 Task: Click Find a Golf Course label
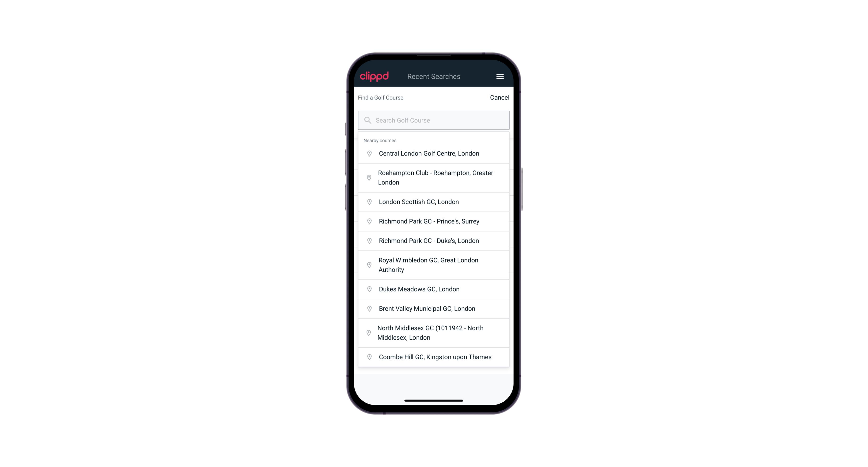click(x=381, y=97)
